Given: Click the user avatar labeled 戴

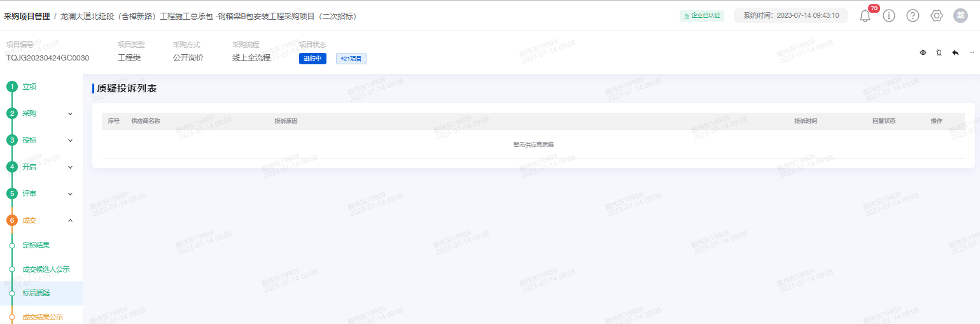Looking at the screenshot, I should point(960,16).
